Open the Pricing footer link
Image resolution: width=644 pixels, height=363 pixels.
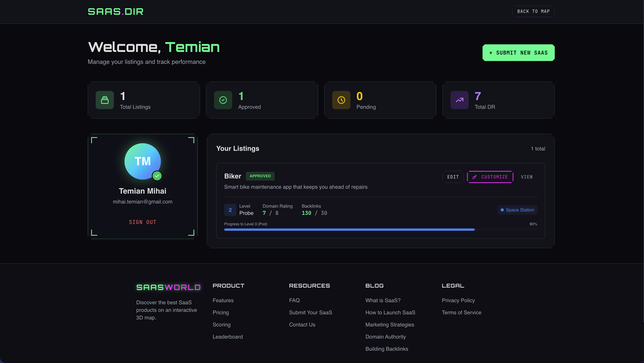[x=220, y=313]
